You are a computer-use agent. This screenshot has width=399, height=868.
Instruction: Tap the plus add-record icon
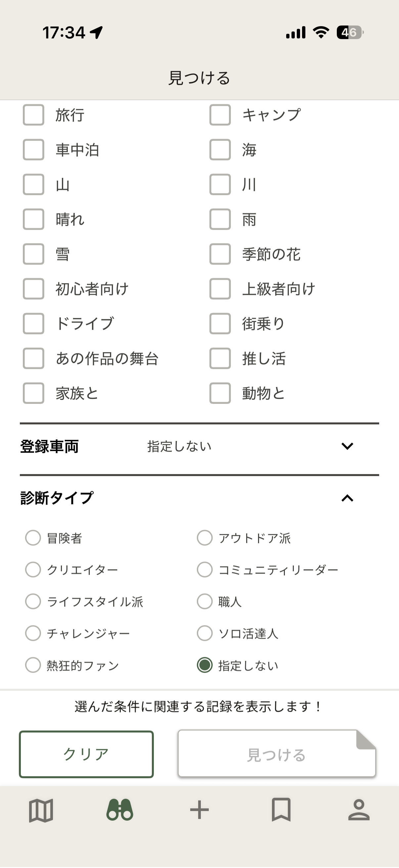click(x=199, y=810)
